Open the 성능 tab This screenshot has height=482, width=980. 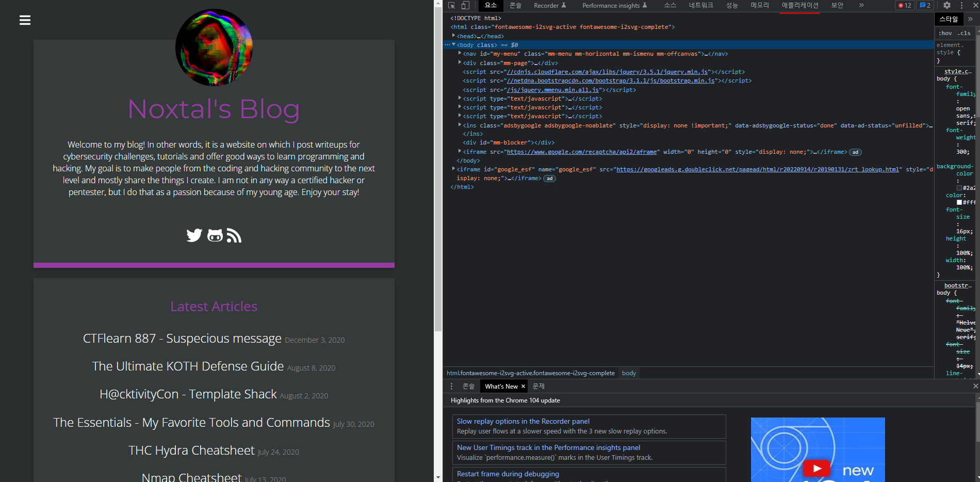(732, 5)
